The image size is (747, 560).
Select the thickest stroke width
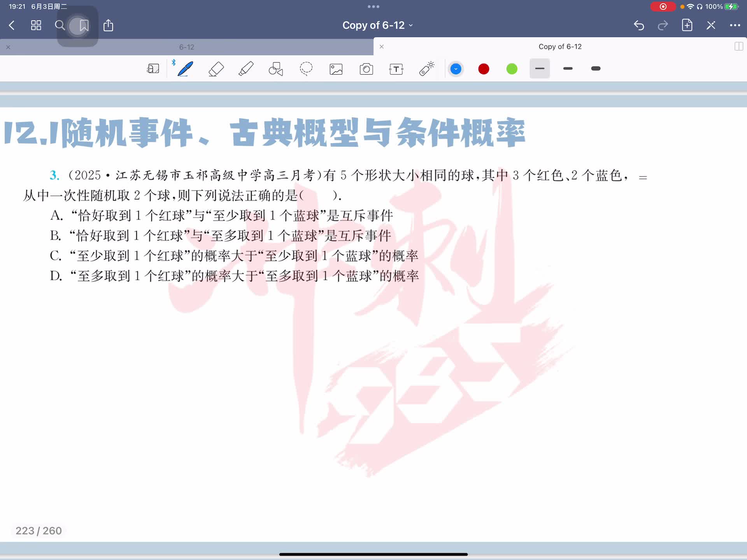pyautogui.click(x=596, y=68)
